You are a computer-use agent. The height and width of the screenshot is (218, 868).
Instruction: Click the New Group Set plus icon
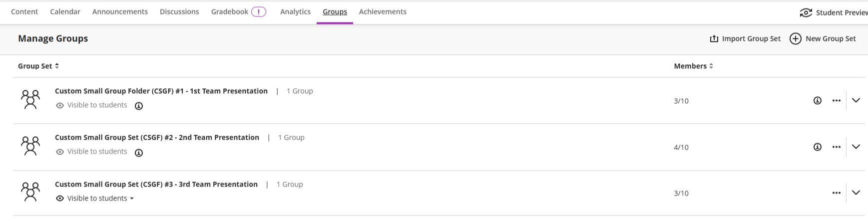coord(795,39)
